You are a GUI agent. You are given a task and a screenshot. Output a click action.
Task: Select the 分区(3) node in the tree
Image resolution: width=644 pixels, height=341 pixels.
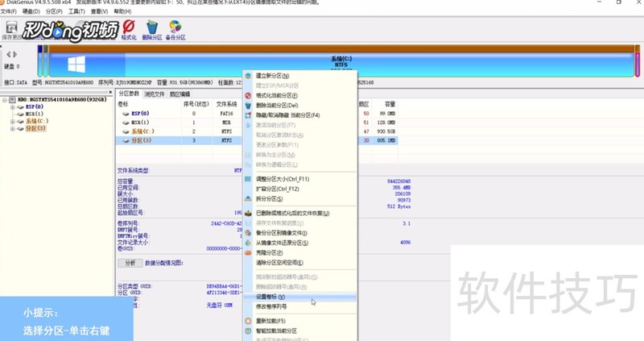coord(35,128)
